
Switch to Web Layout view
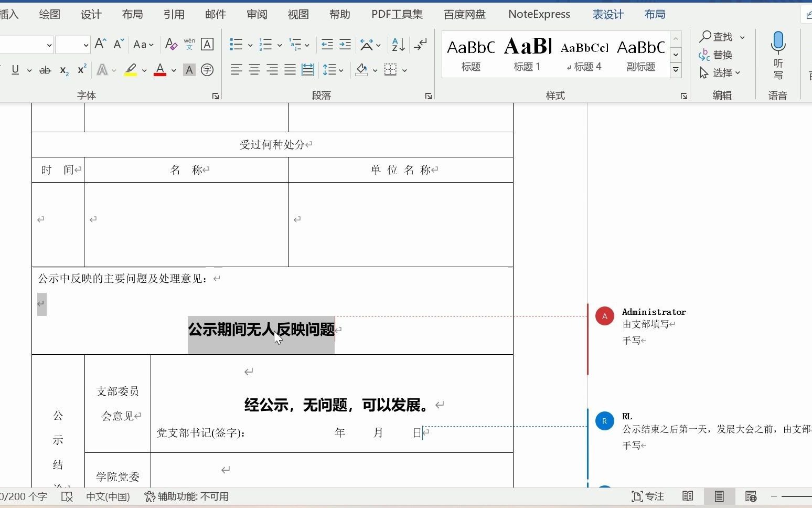point(751,496)
